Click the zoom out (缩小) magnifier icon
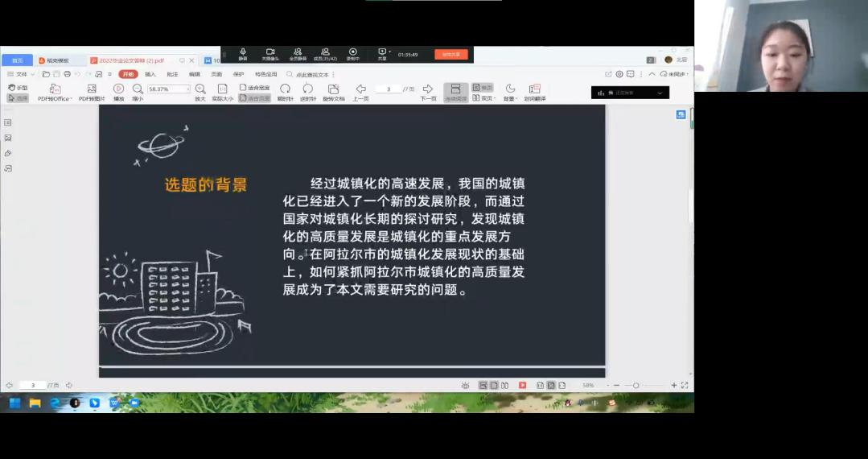This screenshot has width=868, height=459. pyautogui.click(x=138, y=89)
